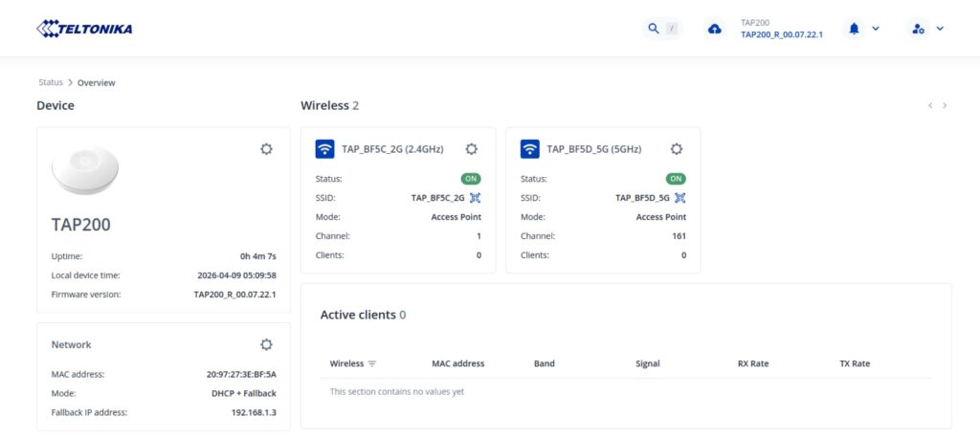Sort by Wireless column filter icon
Screen dimensions: 980x438
(x=372, y=363)
